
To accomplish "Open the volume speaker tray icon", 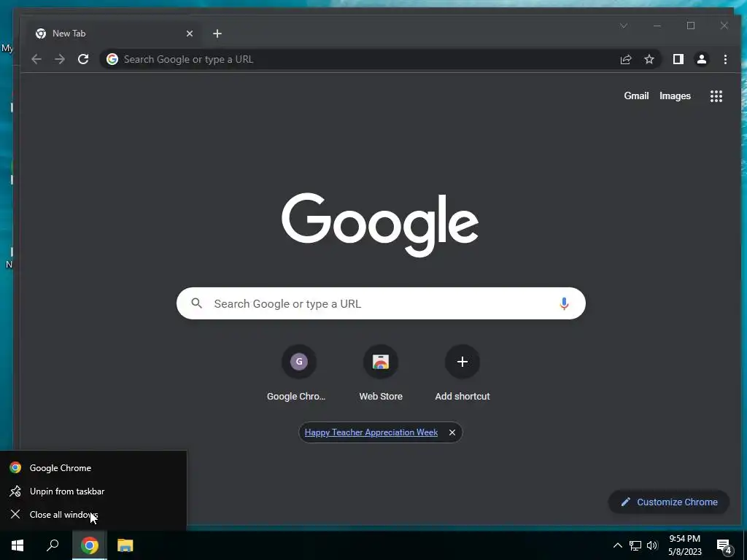I will 652,545.
